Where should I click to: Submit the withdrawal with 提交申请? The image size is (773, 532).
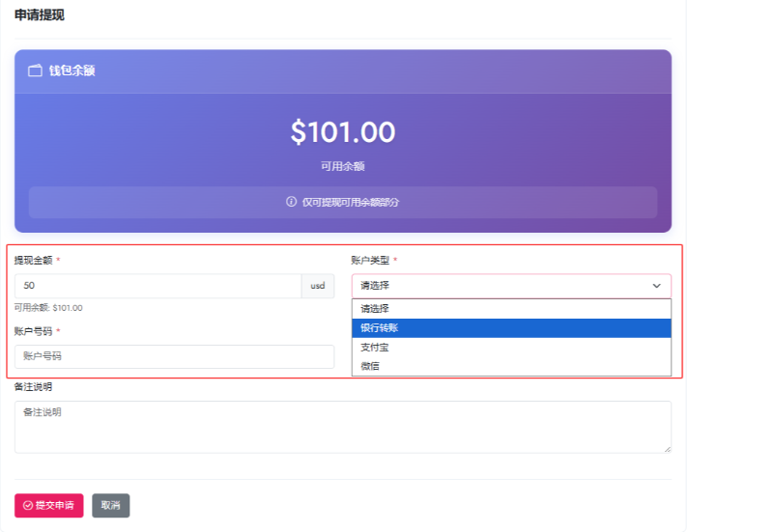tap(49, 505)
